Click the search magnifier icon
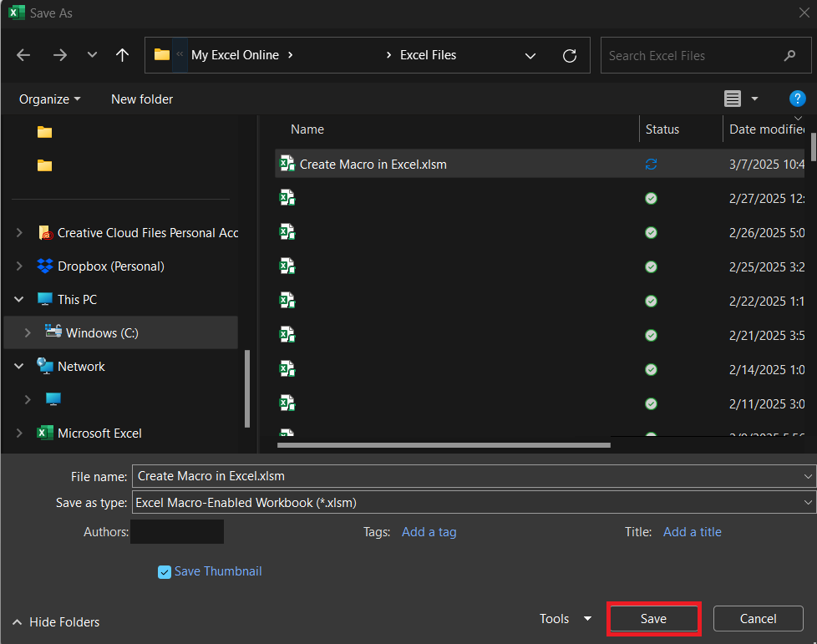Viewport: 817px width, 644px height. coord(790,55)
